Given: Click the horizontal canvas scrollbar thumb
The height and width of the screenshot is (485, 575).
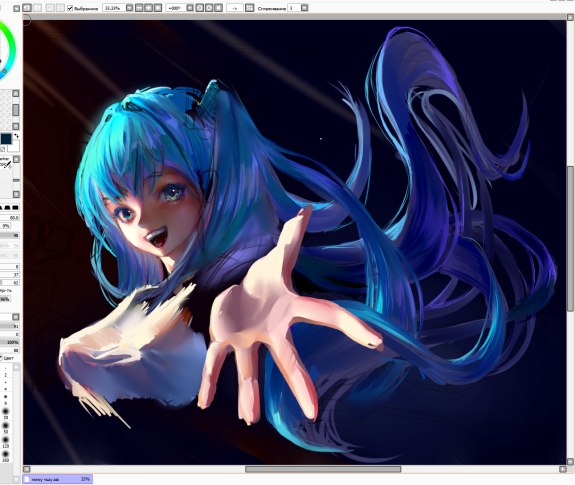Looking at the screenshot, I should pos(323,469).
